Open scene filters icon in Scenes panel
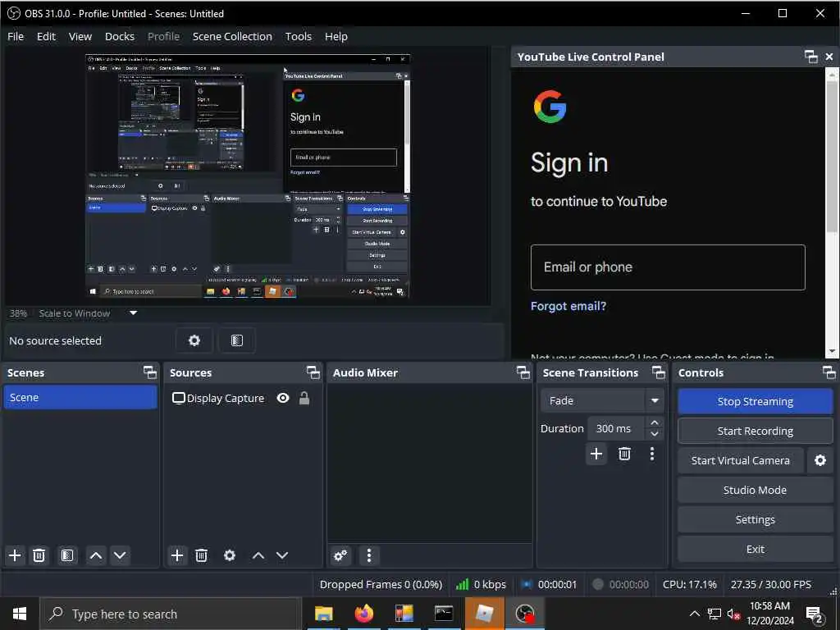Viewport: 840px width, 630px height. coord(67,555)
